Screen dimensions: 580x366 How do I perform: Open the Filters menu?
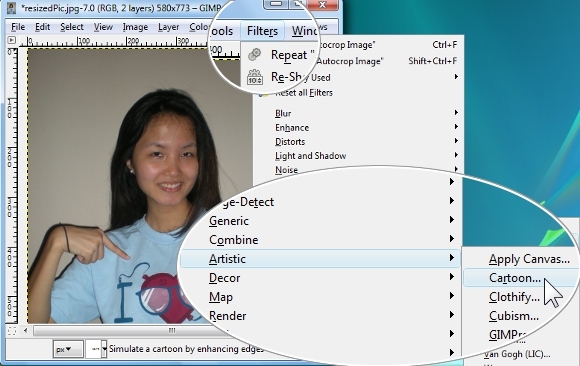(x=262, y=31)
